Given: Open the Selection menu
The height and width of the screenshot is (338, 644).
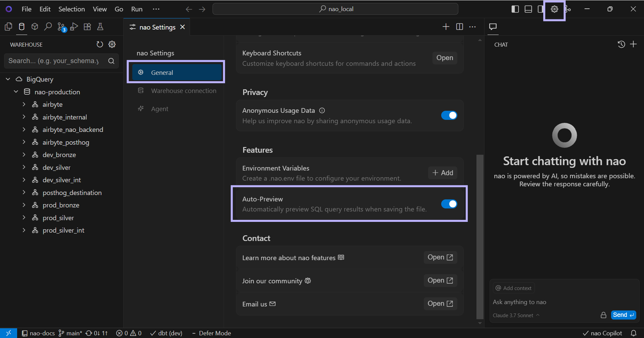Looking at the screenshot, I should pos(72,9).
